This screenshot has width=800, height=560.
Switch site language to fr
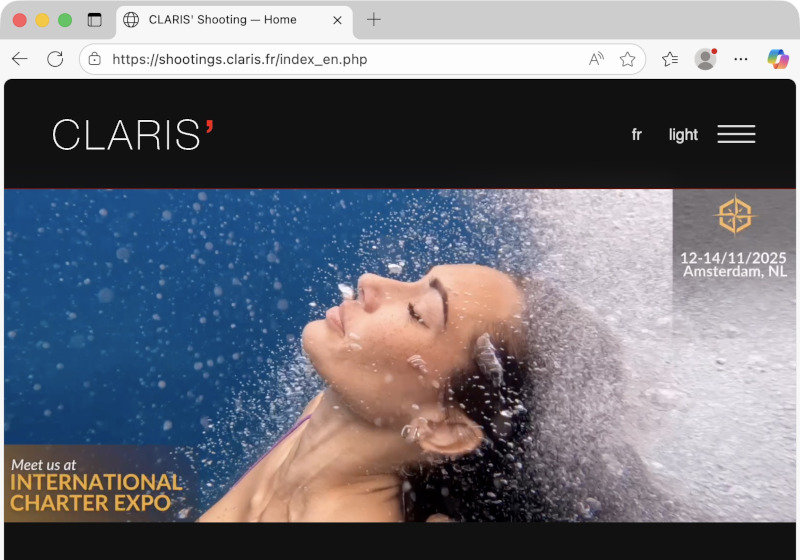click(636, 135)
